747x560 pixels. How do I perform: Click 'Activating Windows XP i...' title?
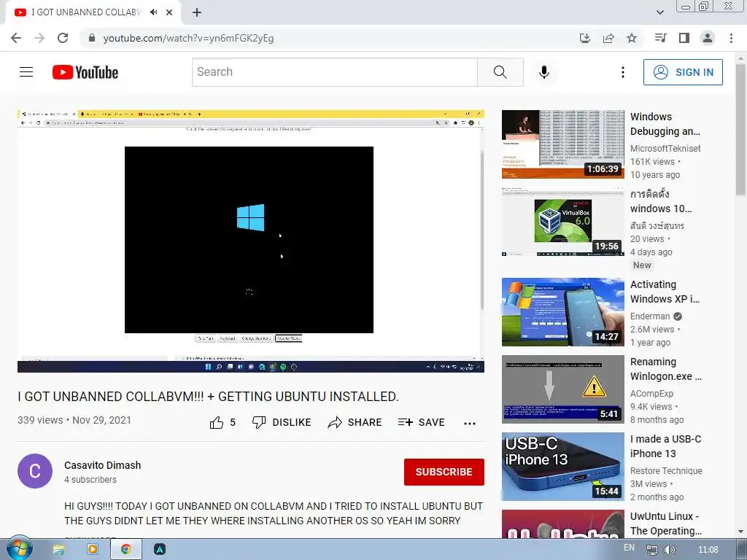pos(665,292)
